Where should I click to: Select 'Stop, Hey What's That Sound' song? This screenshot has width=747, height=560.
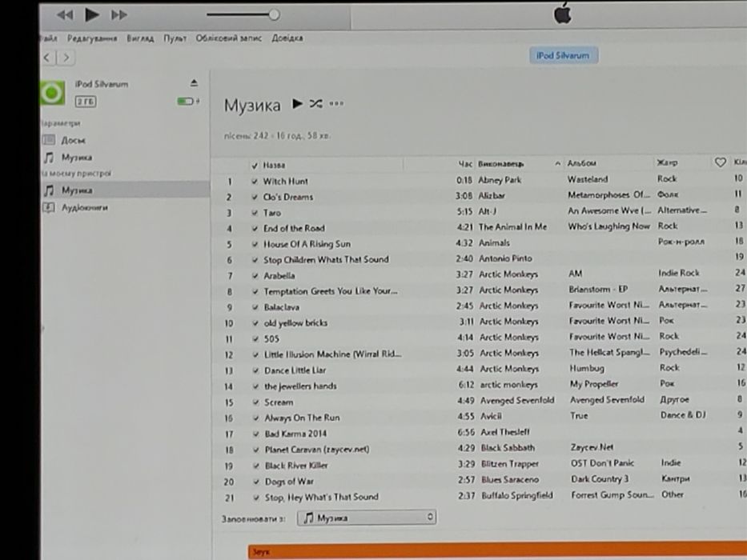(322, 497)
